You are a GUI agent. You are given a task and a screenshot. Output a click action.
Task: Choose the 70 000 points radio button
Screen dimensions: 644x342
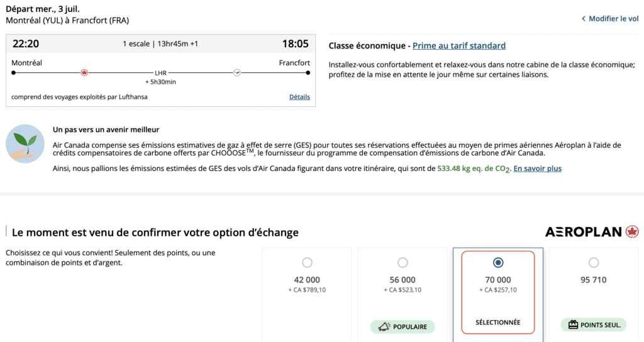(498, 262)
